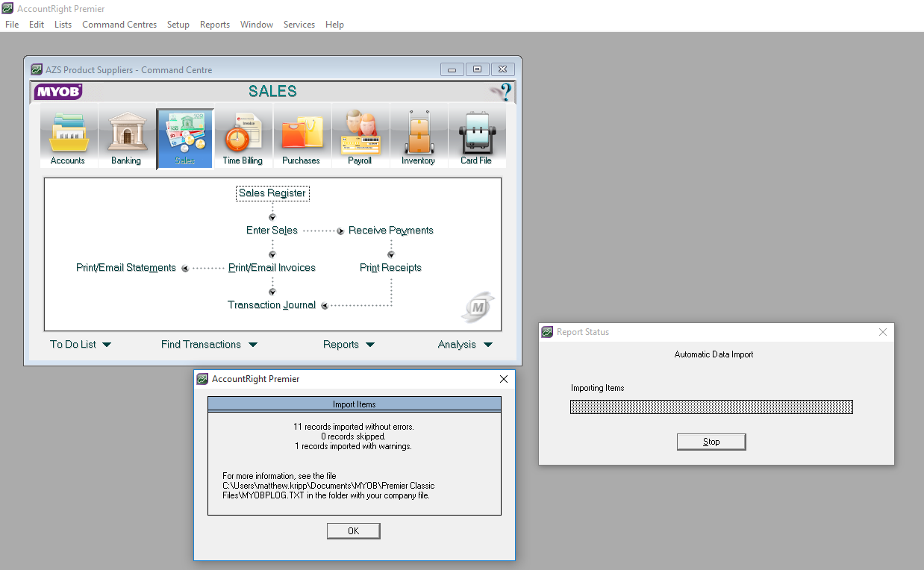Open the Edit menu
Image resolution: width=924 pixels, height=570 pixels.
pos(37,25)
